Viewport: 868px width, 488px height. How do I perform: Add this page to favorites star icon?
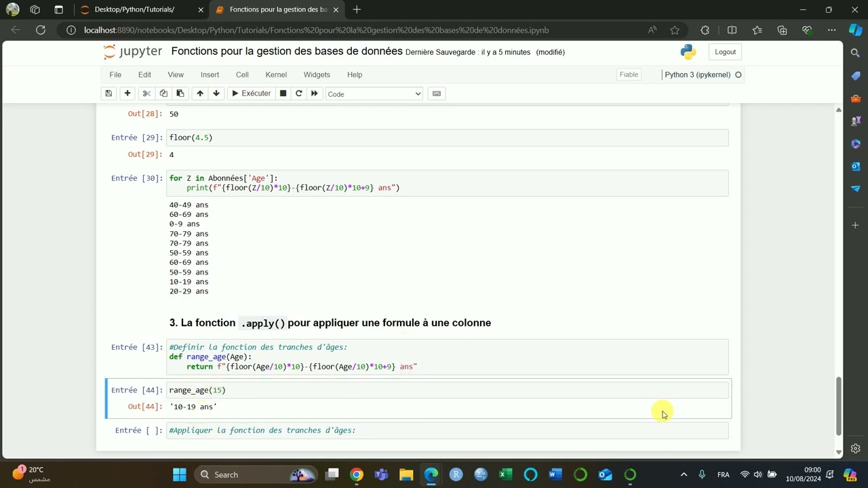click(x=675, y=30)
